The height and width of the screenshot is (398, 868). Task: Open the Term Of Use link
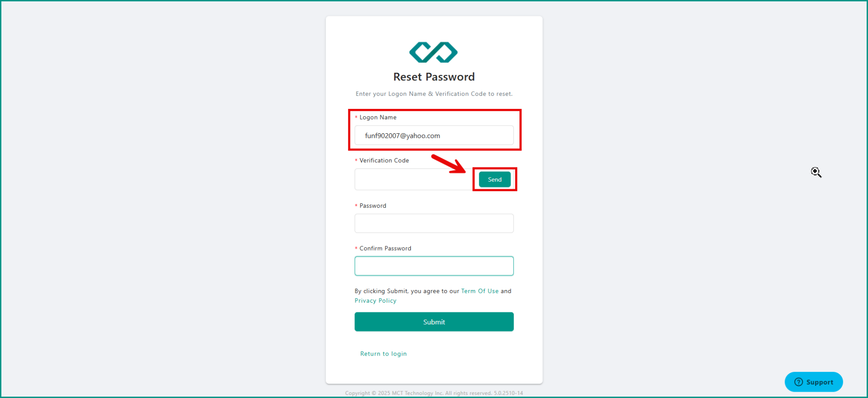(x=480, y=291)
